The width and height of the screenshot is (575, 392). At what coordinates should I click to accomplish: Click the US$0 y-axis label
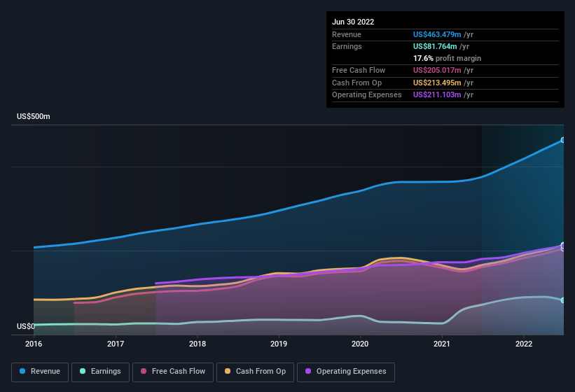26,326
